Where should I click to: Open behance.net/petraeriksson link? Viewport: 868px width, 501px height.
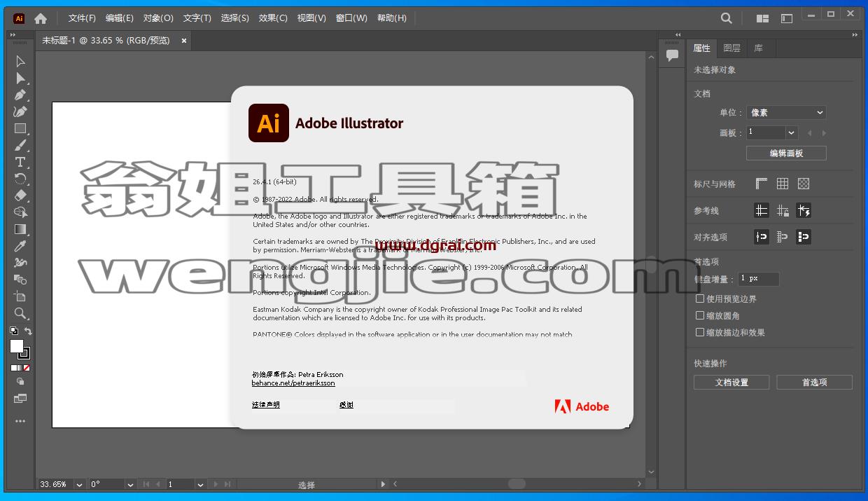coord(293,383)
